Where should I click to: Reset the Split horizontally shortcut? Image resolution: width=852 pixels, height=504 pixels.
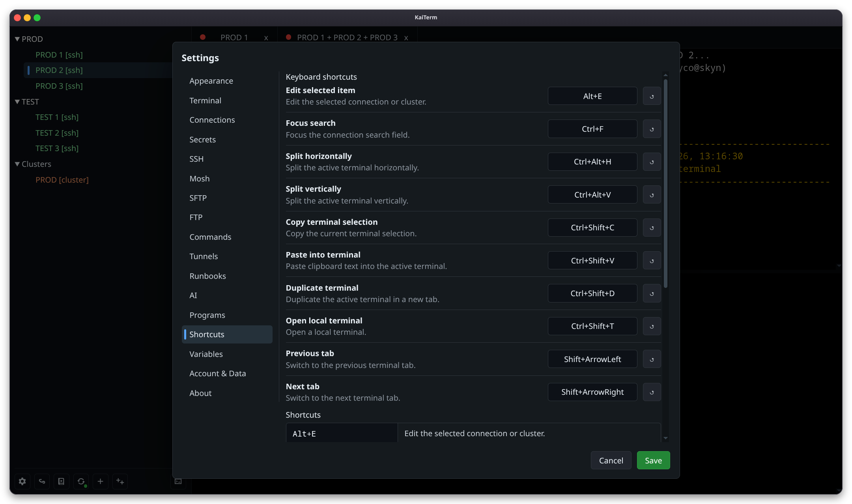[652, 162]
